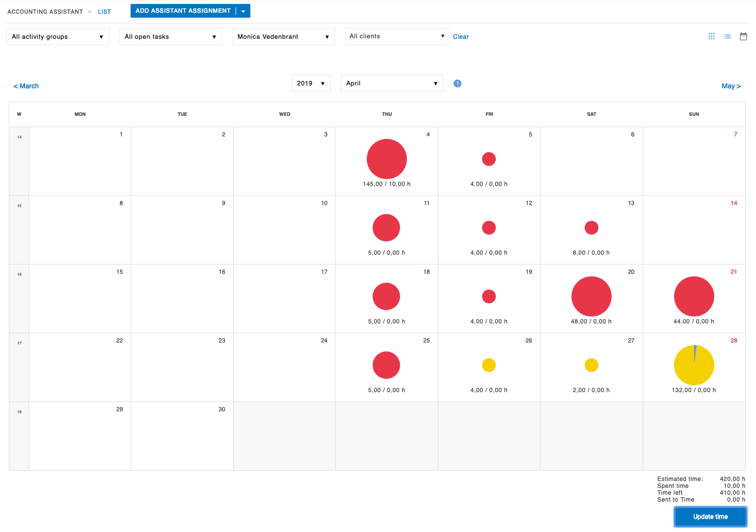The width and height of the screenshot is (756, 532).
Task: Expand the All clients dropdown
Action: [x=396, y=36]
